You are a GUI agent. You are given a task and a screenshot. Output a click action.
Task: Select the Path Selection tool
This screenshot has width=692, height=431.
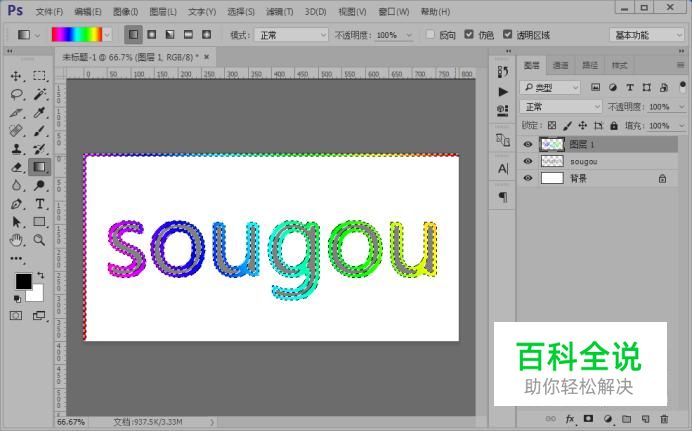coord(16,222)
